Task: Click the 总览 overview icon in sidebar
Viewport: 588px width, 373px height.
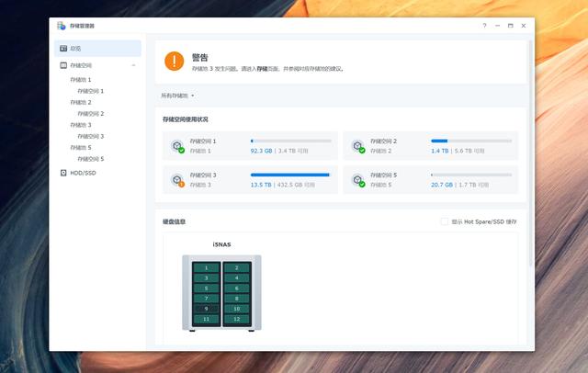Action: [63, 49]
